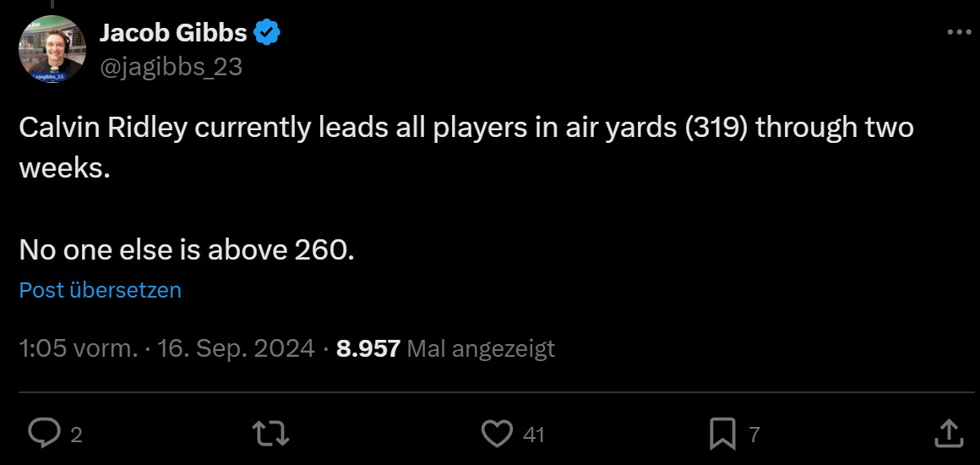
Task: Open the 1:05 vorm. timestamp link
Action: tap(79, 348)
